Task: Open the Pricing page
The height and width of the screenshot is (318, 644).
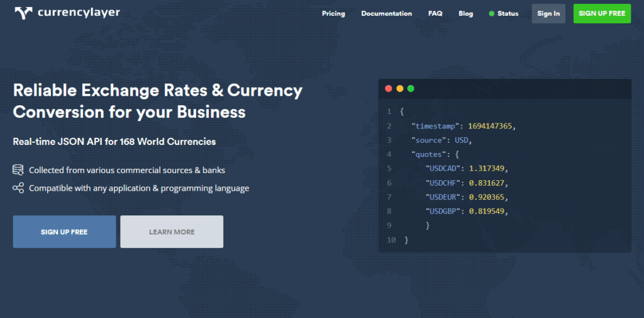Action: pyautogui.click(x=333, y=14)
